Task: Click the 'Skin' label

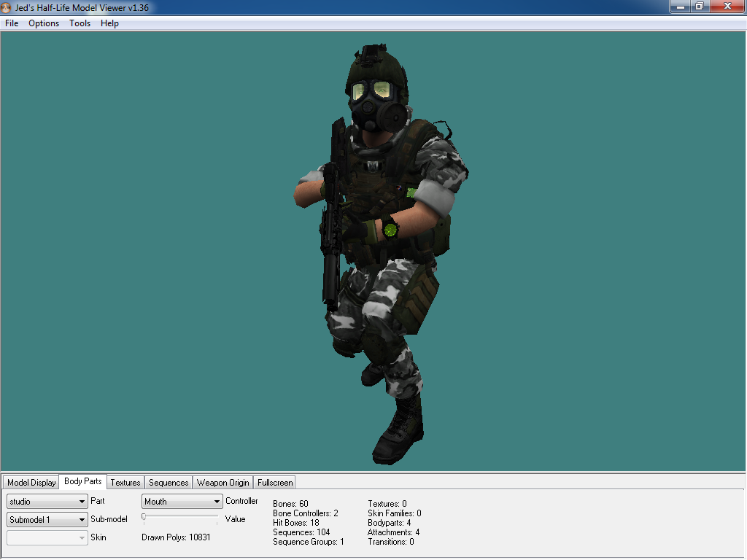Action: tap(98, 537)
